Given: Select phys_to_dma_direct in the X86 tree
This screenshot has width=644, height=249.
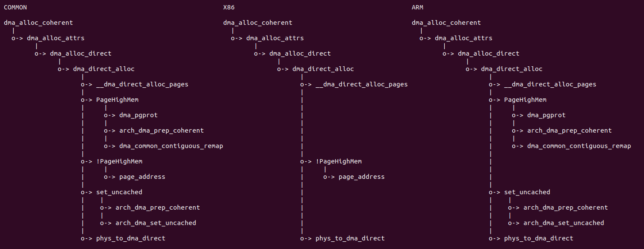Looking at the screenshot, I should (350, 239).
